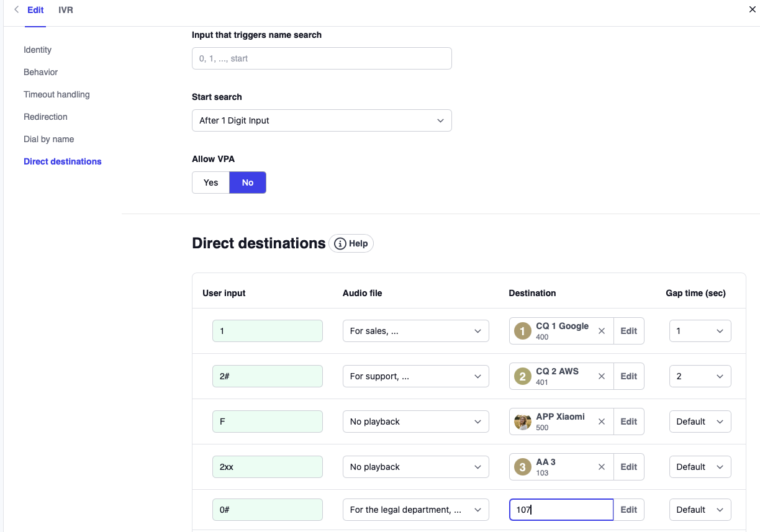This screenshot has height=532, width=760.
Task: Close the IVR edit panel
Action: point(753,10)
